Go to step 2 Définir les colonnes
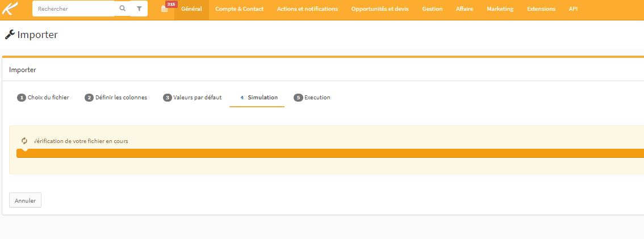 [x=116, y=98]
